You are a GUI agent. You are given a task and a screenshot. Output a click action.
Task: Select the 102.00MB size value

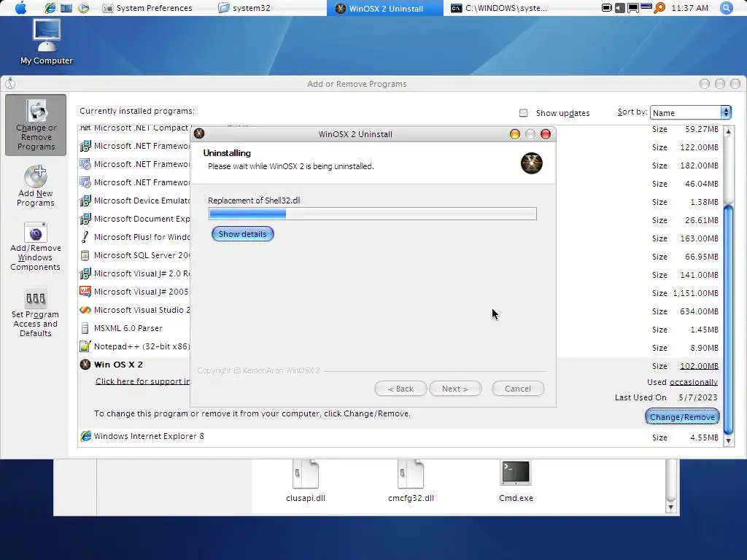point(699,366)
